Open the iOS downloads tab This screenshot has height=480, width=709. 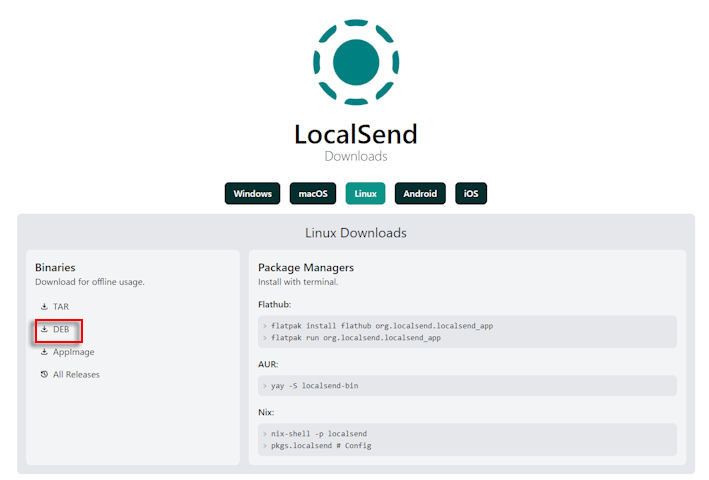[x=471, y=193]
